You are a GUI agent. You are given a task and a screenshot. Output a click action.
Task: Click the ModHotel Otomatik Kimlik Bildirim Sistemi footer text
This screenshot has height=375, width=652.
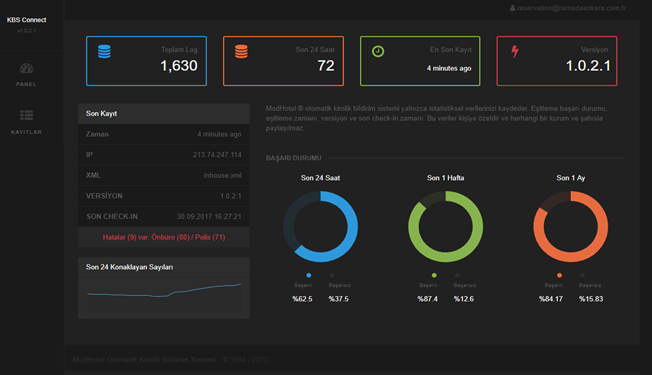pyautogui.click(x=144, y=360)
